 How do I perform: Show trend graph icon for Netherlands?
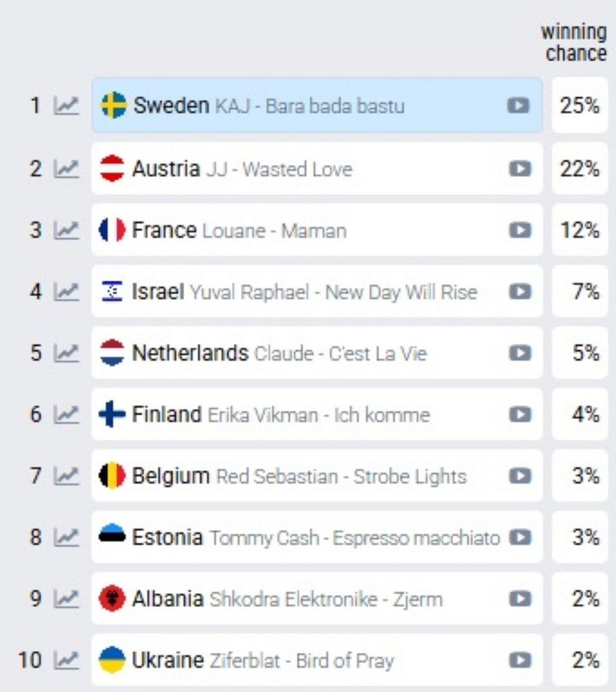pyautogui.click(x=67, y=352)
